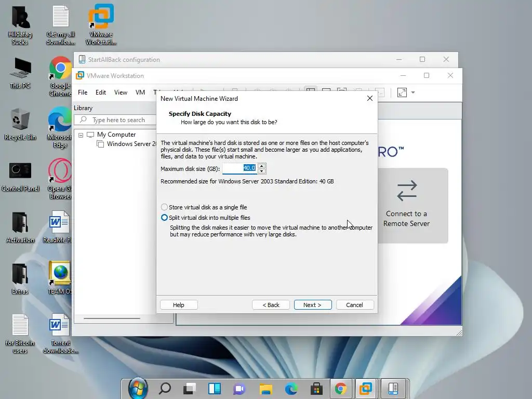Viewport: 532px width, 399px height.
Task: Close the New Virtual Machine Wizard dialog
Action: point(370,98)
